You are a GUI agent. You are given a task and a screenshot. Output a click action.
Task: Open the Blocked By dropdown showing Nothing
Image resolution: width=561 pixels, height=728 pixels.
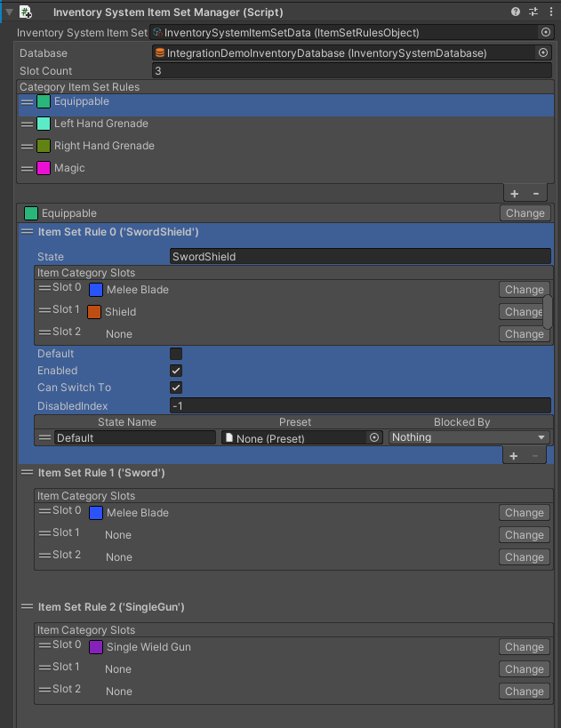469,436
